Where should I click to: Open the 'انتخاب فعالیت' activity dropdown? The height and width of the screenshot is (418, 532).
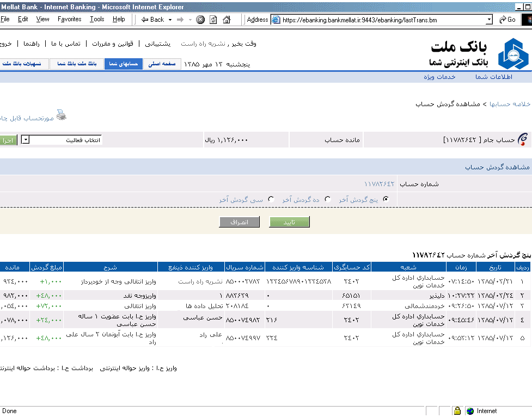(x=26, y=140)
